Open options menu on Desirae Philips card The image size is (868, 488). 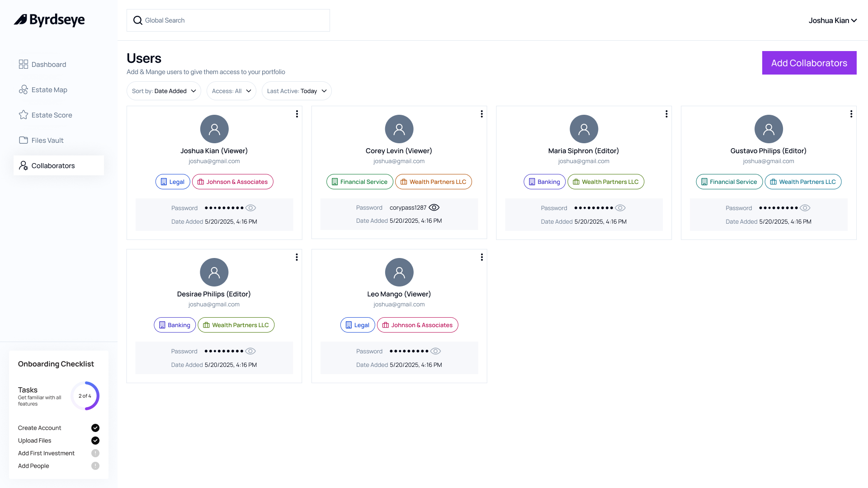pos(297,257)
